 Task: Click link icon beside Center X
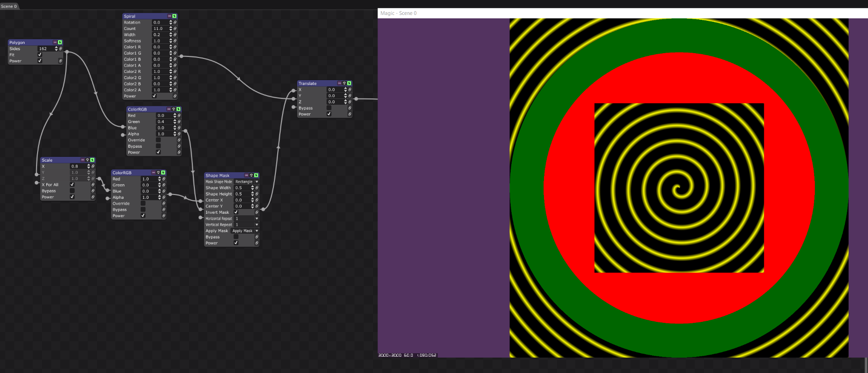[257, 200]
